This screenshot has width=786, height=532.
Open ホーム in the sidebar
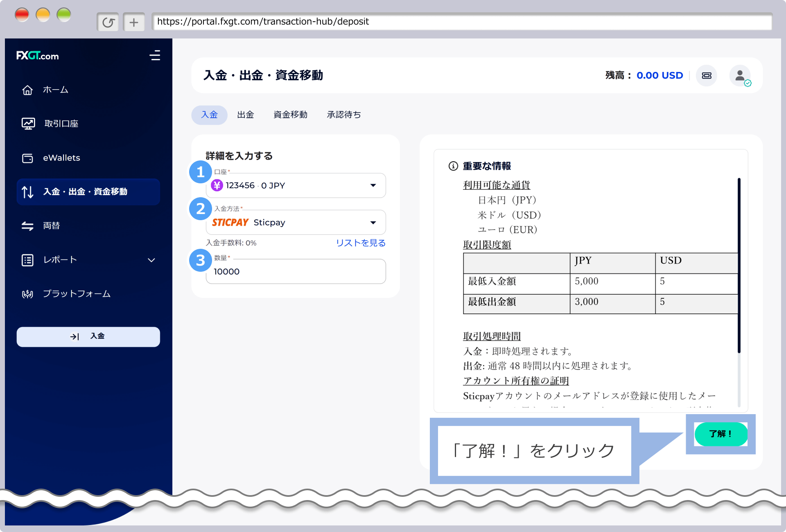click(x=88, y=90)
